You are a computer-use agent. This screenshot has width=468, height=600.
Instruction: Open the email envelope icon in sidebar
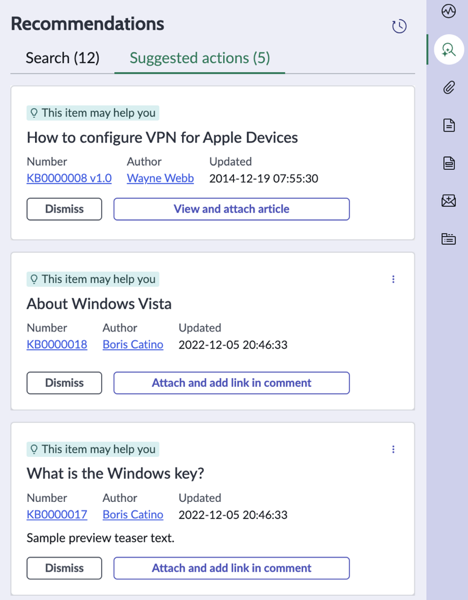(x=448, y=201)
